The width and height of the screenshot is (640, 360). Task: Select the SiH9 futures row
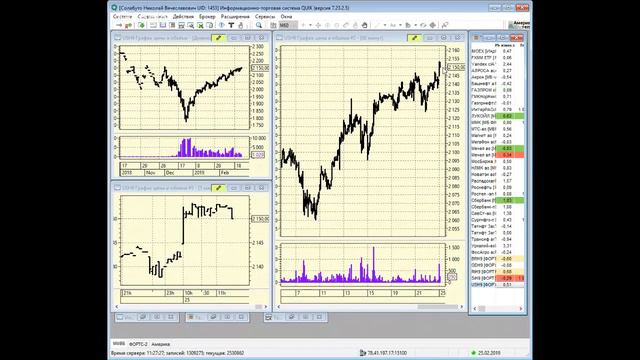click(x=498, y=278)
